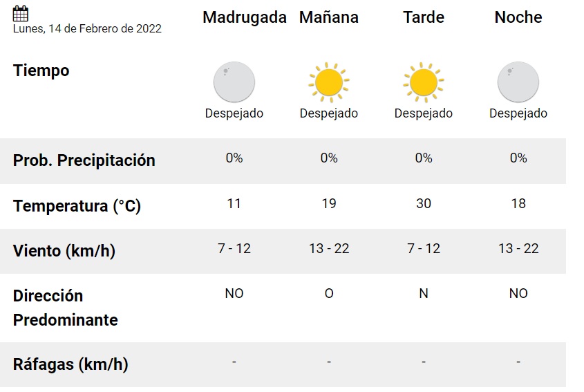Click the Madrugada wind direction NO
Viewport: 584px width, 392px height.
point(234,294)
